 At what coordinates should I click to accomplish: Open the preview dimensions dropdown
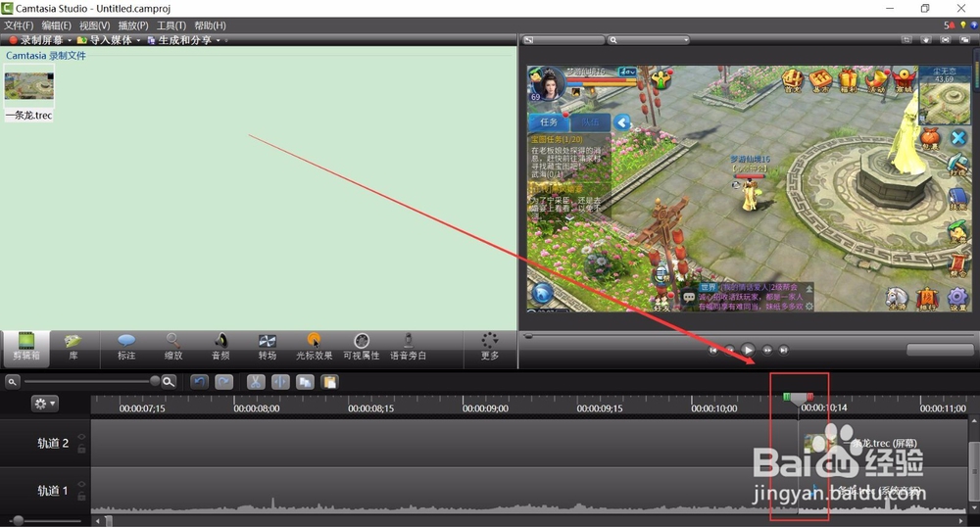point(563,40)
